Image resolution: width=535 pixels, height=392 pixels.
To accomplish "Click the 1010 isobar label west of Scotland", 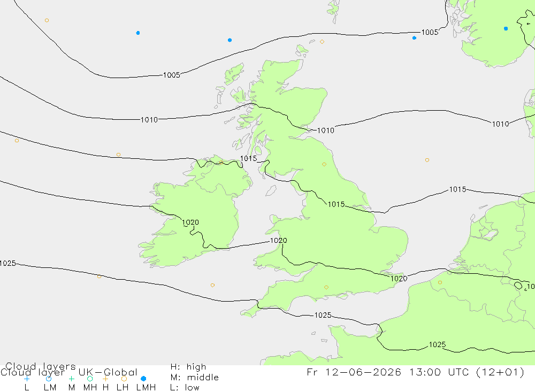I will [x=149, y=120].
